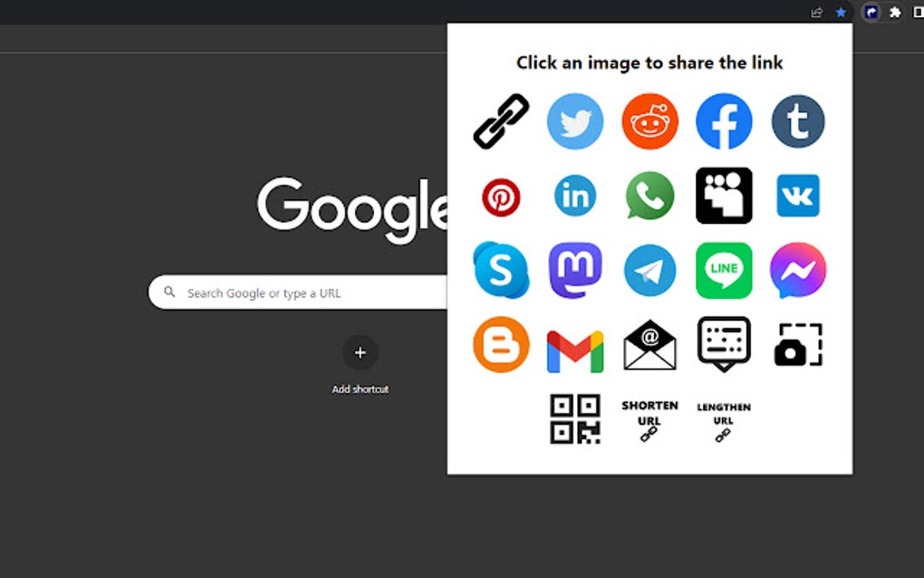Screen dimensions: 924x578
Task: Post the link to Mastodon
Action: point(574,270)
